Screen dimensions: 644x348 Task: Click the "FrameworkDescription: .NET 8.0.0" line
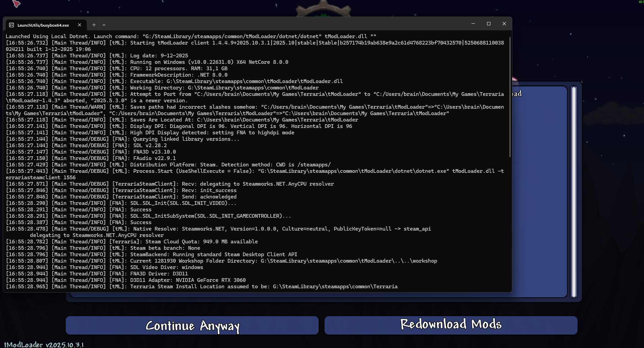click(x=117, y=75)
